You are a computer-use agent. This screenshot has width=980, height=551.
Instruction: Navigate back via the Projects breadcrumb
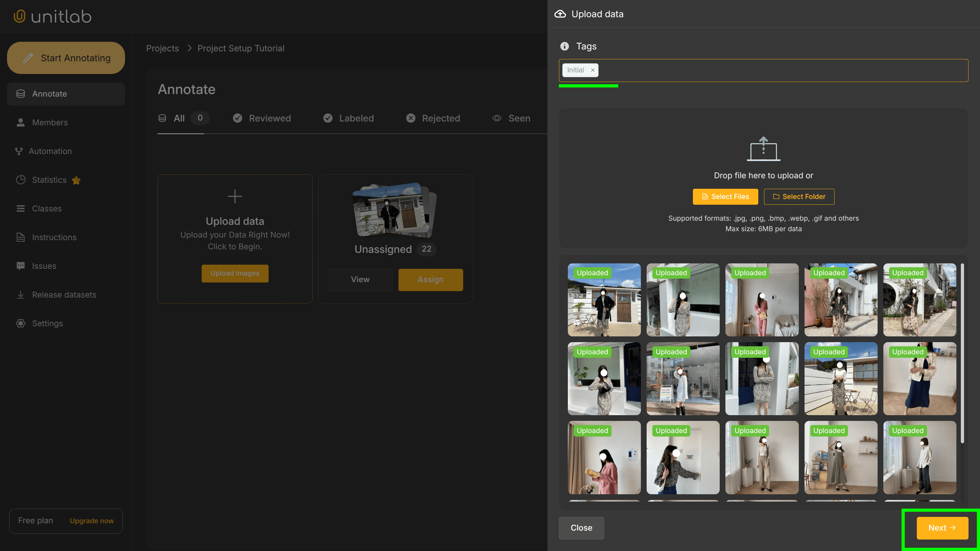click(x=162, y=48)
